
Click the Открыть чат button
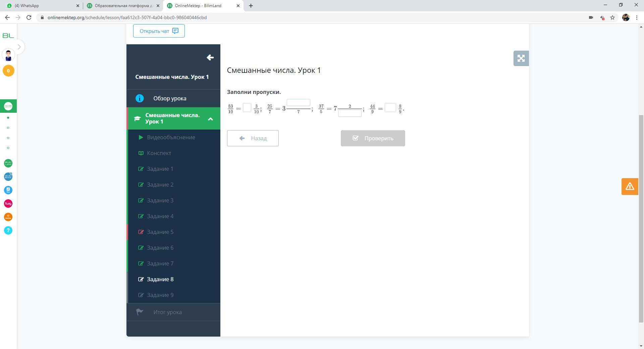coord(159,31)
